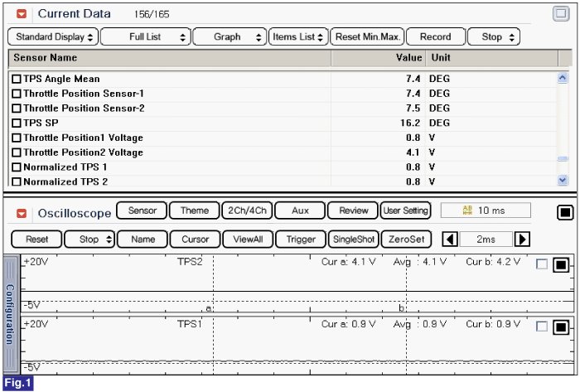Enable the Throttle Position1 Voltage checkbox
Image resolution: width=580 pixels, height=392 pixels.
17,138
